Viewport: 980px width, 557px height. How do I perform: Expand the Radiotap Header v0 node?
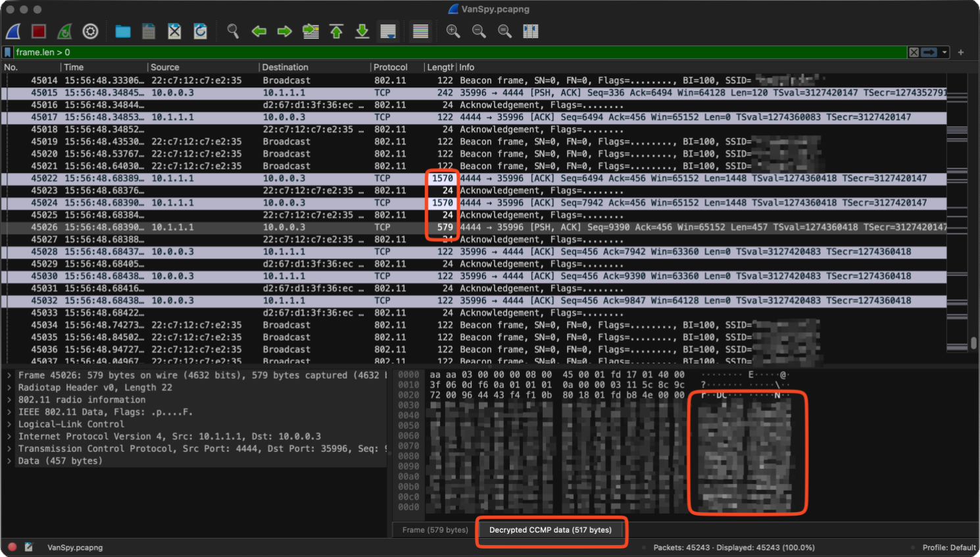[x=9, y=387]
